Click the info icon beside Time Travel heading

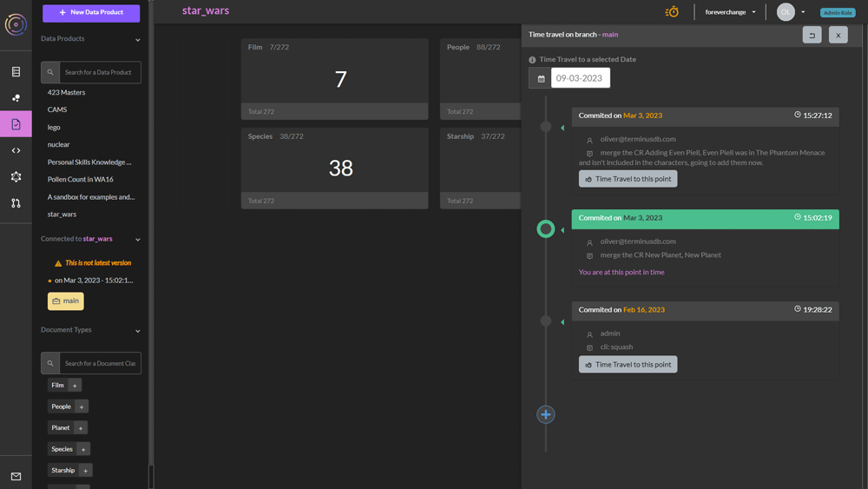pos(532,60)
